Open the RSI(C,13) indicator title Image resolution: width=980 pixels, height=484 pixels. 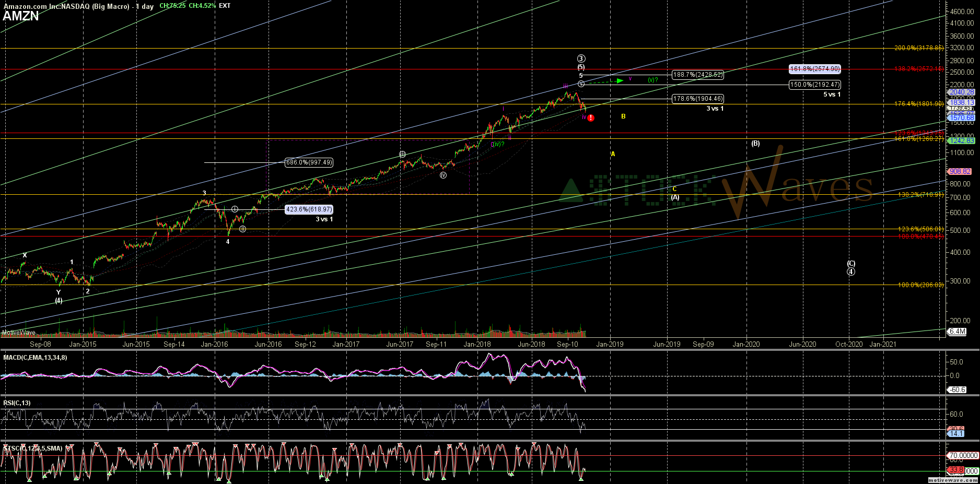click(x=17, y=403)
